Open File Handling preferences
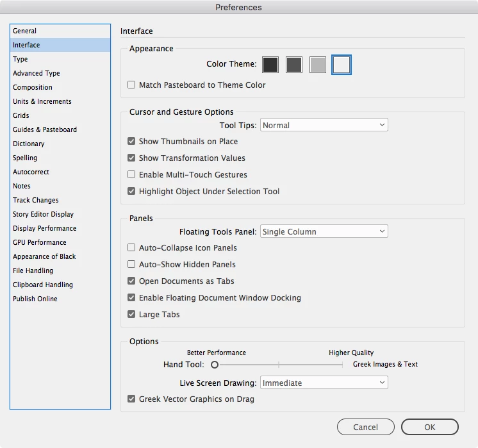Viewport: 478px width, 448px height. [60, 270]
